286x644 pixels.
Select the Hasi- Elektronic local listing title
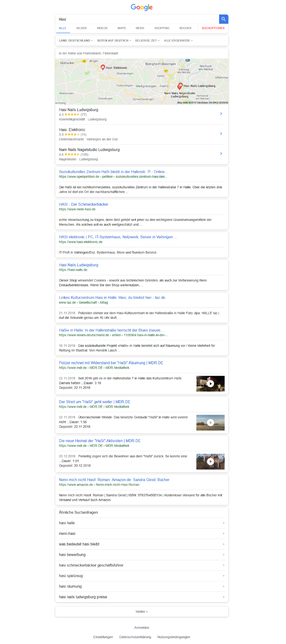[72, 130]
